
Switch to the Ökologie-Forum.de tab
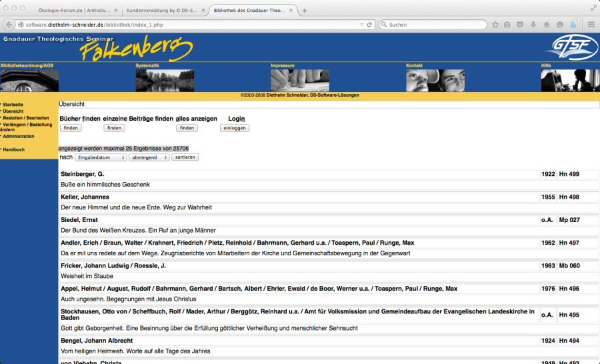point(74,11)
